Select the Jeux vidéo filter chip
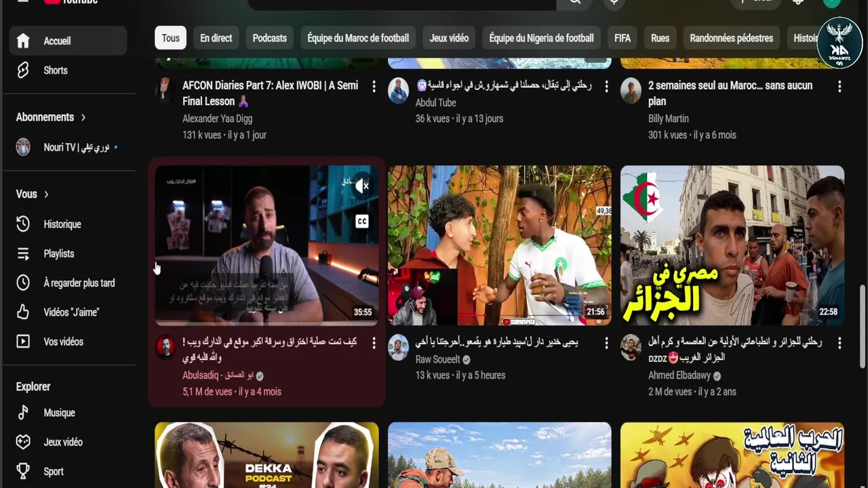 449,38
